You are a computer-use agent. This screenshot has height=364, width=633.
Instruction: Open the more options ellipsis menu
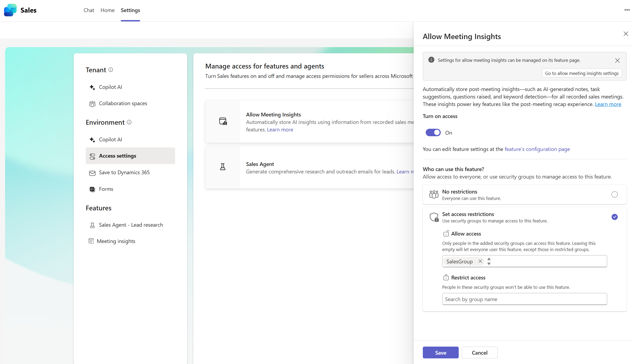[627, 10]
